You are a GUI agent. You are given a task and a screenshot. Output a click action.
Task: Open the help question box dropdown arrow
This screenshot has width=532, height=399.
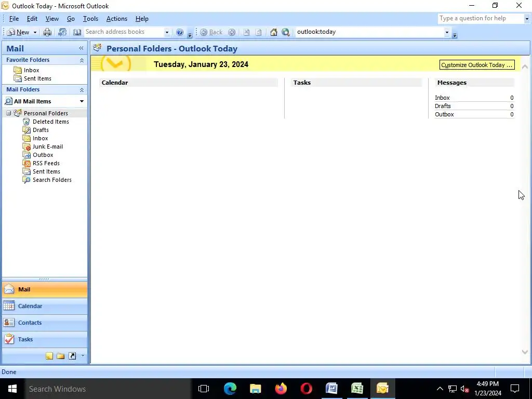click(527, 19)
